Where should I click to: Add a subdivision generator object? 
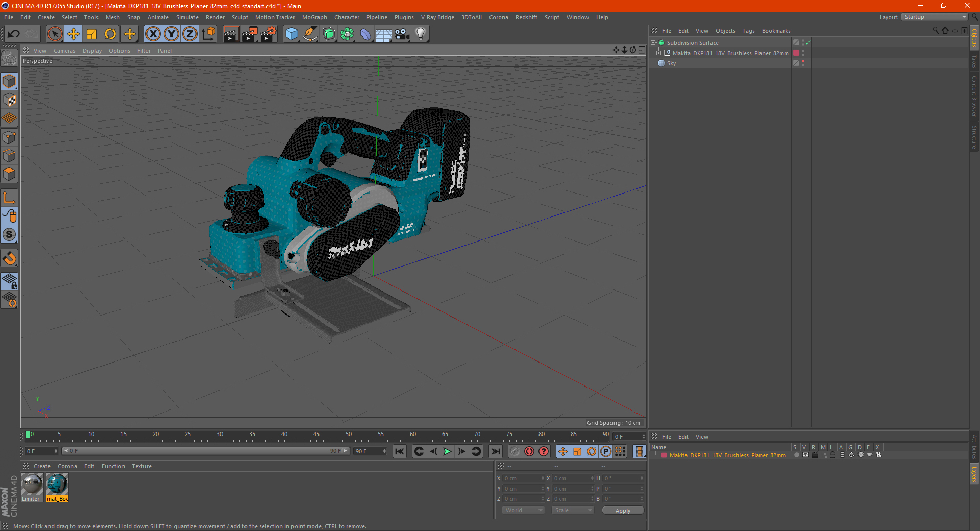coord(329,34)
